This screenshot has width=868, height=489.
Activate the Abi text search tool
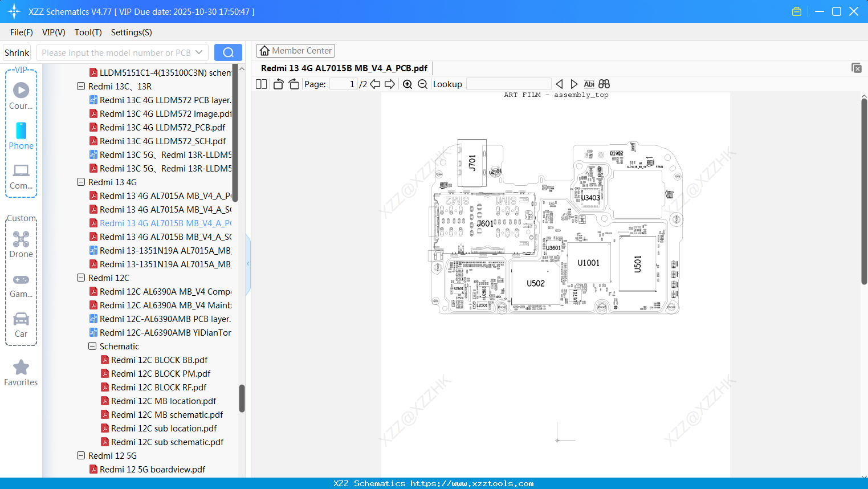click(589, 84)
